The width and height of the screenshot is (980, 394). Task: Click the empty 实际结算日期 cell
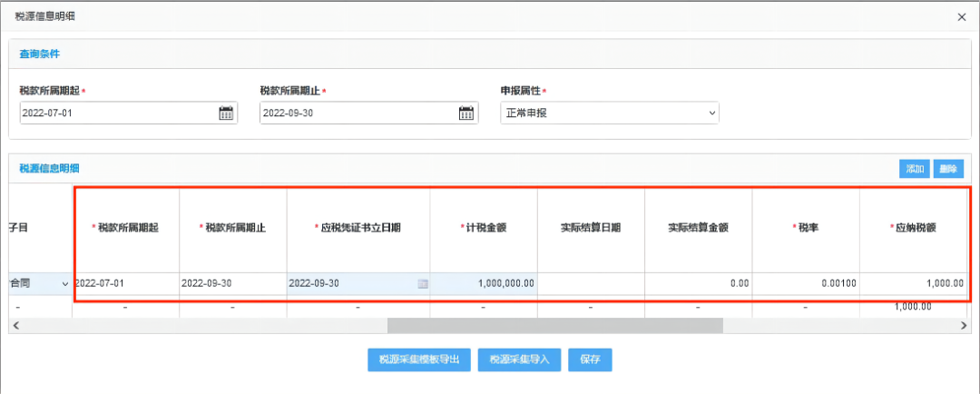pyautogui.click(x=592, y=283)
